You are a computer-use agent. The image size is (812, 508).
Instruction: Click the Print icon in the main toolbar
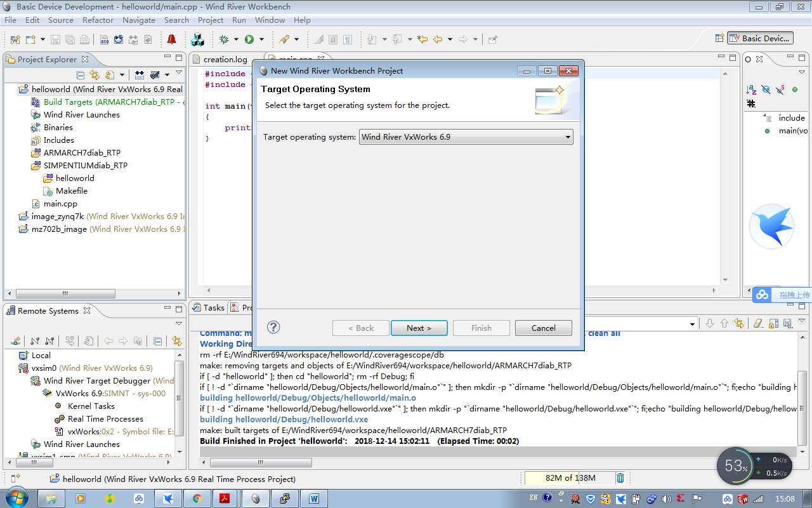click(84, 39)
